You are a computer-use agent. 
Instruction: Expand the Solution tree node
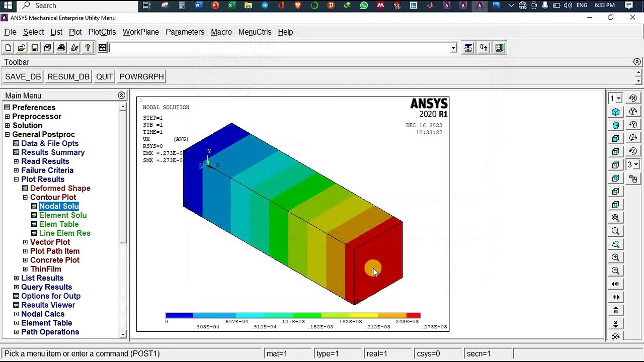[x=7, y=126]
